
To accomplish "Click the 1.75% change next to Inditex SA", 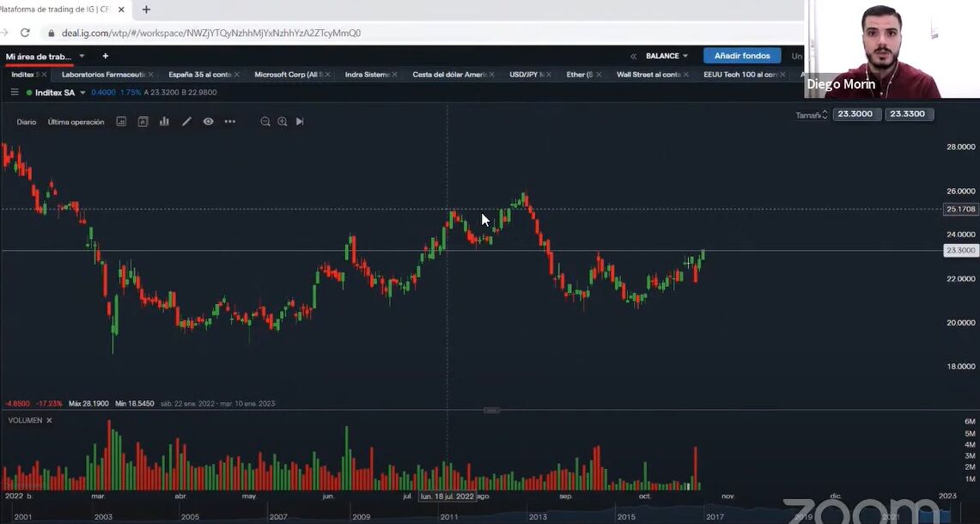I will click(x=131, y=93).
